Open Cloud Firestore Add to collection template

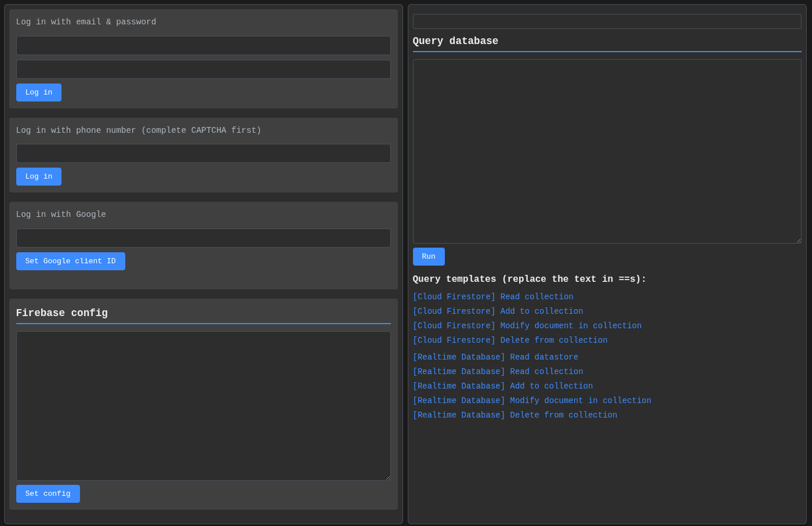pyautogui.click(x=498, y=311)
